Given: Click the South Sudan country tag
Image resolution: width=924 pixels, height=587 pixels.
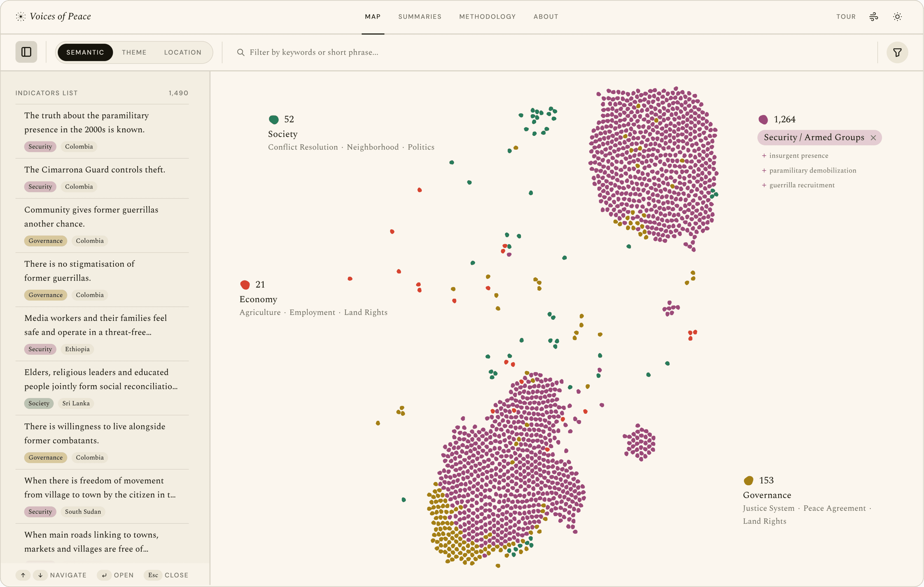Looking at the screenshot, I should (83, 511).
